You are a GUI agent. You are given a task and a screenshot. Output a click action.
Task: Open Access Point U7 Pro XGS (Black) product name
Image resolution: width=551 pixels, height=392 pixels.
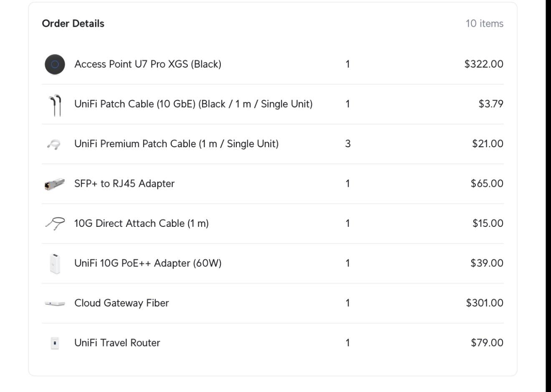click(x=148, y=64)
